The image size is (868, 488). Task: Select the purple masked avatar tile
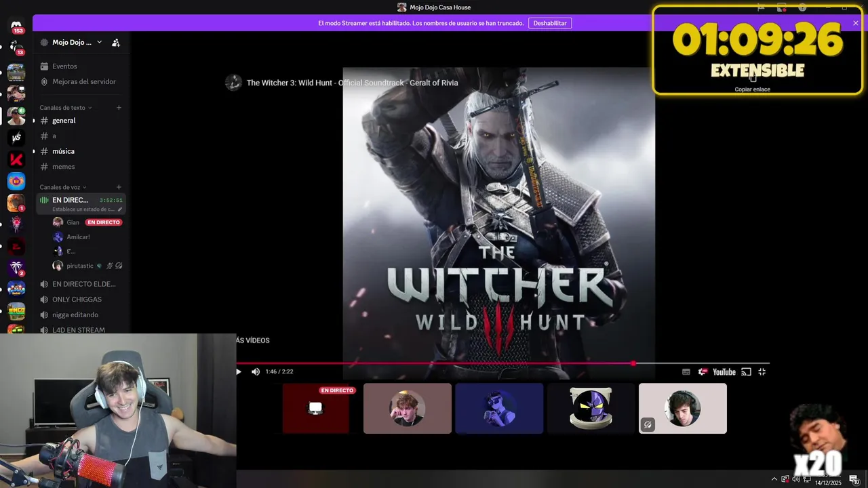click(591, 409)
